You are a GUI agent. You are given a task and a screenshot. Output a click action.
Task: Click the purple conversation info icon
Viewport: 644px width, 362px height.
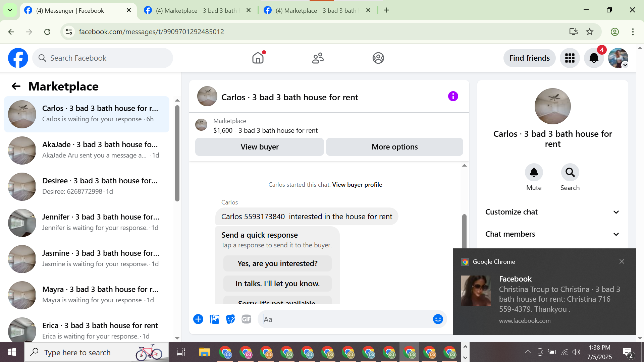point(453,97)
